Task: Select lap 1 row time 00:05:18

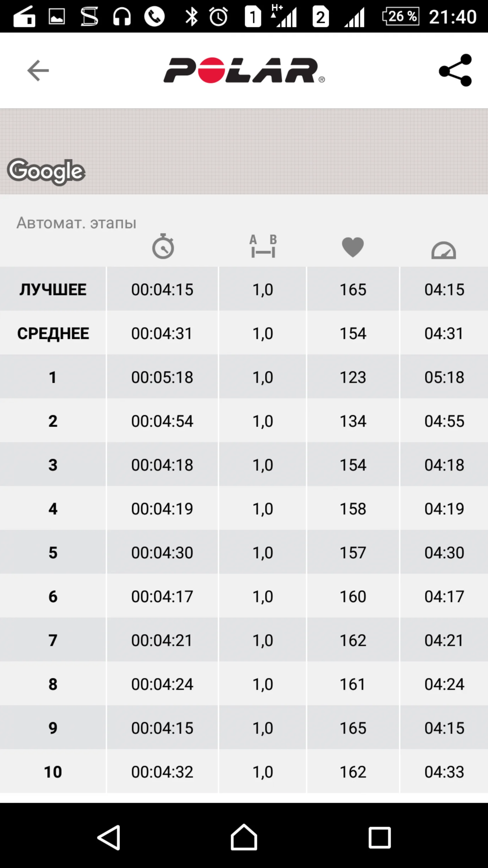Action: coord(162,377)
